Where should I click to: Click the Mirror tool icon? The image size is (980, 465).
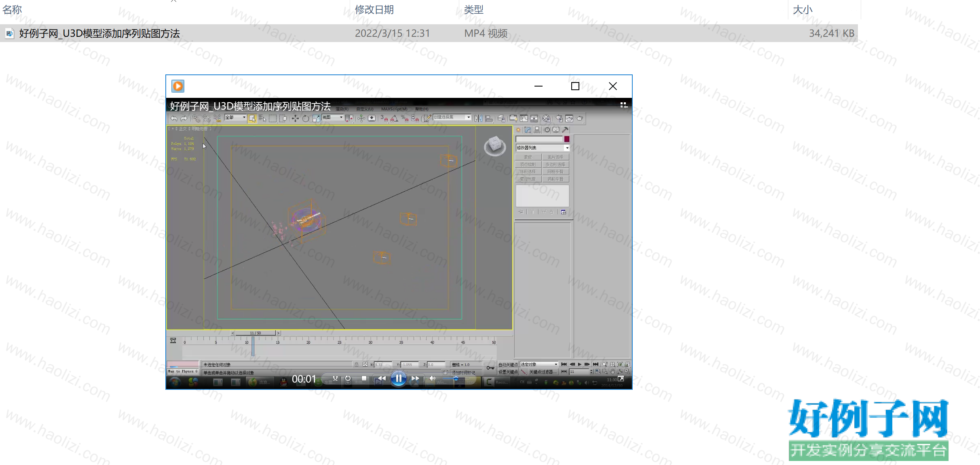tap(479, 118)
